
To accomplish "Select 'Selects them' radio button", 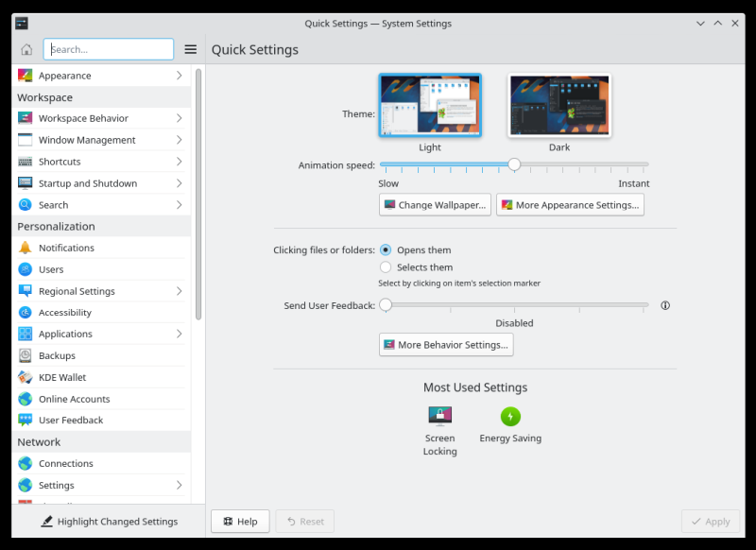I will point(386,267).
